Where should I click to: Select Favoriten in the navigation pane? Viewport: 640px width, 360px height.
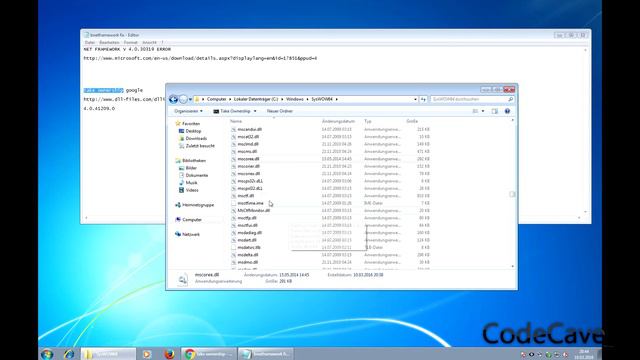pos(191,124)
